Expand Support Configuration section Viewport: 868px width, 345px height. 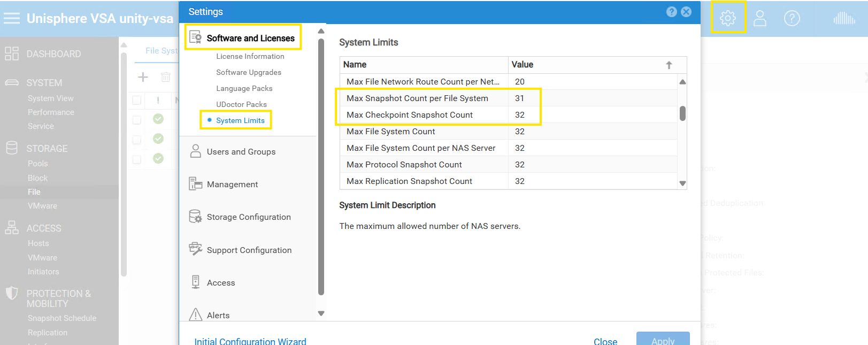click(x=249, y=250)
